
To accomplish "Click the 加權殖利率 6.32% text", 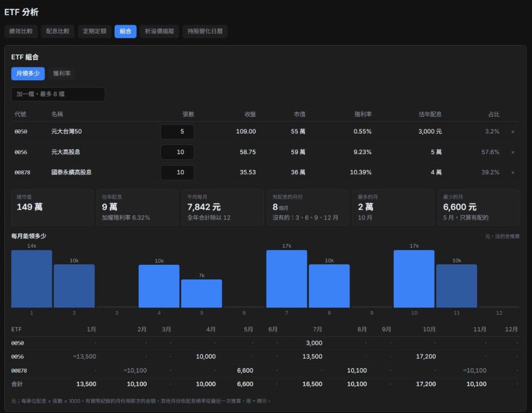I will 126,218.
